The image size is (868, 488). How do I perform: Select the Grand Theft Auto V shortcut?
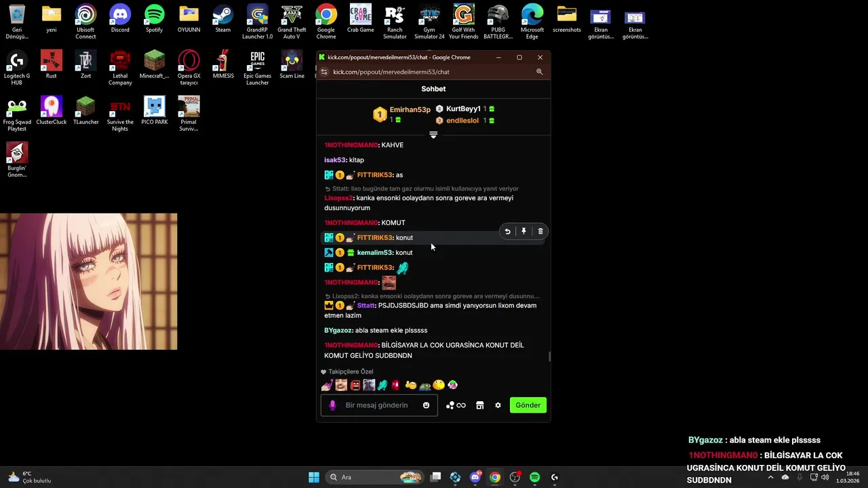(292, 22)
